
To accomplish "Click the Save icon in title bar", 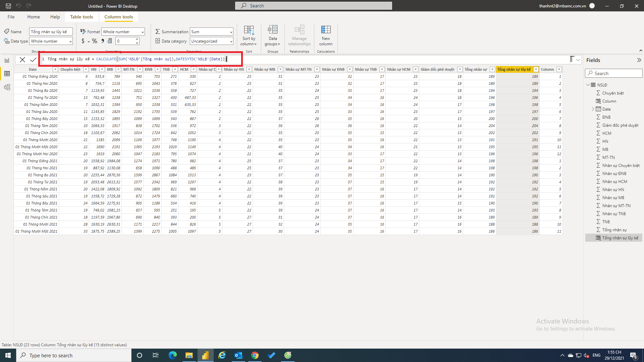I will pyautogui.click(x=8, y=6).
